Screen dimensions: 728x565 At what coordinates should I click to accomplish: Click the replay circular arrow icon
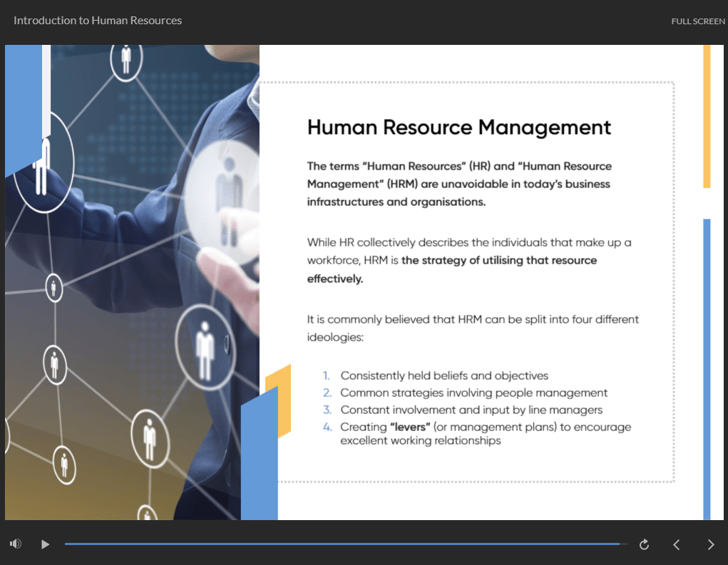[644, 544]
